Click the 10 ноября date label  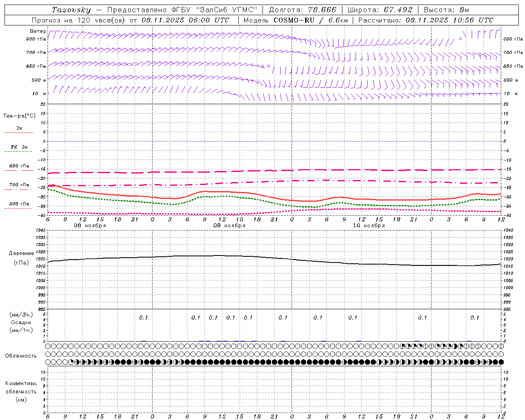[x=369, y=226]
